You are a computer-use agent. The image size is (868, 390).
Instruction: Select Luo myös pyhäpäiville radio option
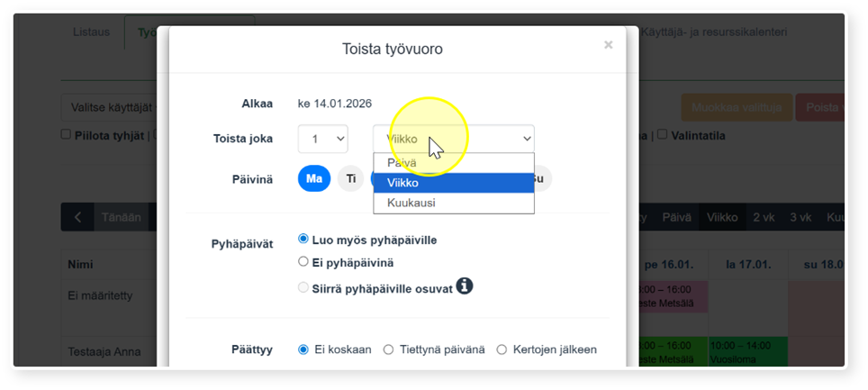coord(303,239)
